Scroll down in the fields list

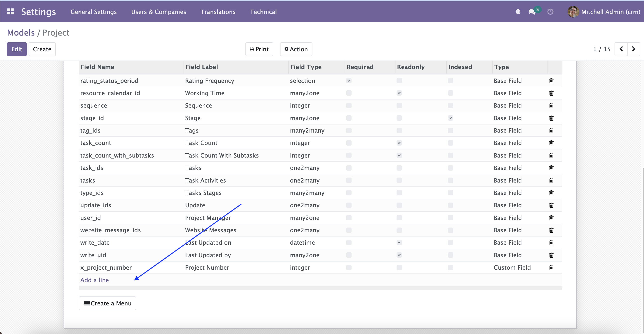(x=94, y=280)
